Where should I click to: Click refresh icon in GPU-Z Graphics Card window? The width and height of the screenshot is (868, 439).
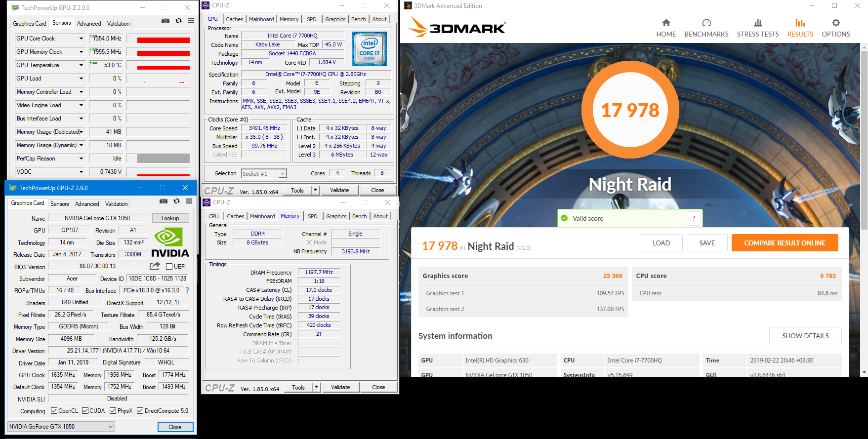pos(176,201)
